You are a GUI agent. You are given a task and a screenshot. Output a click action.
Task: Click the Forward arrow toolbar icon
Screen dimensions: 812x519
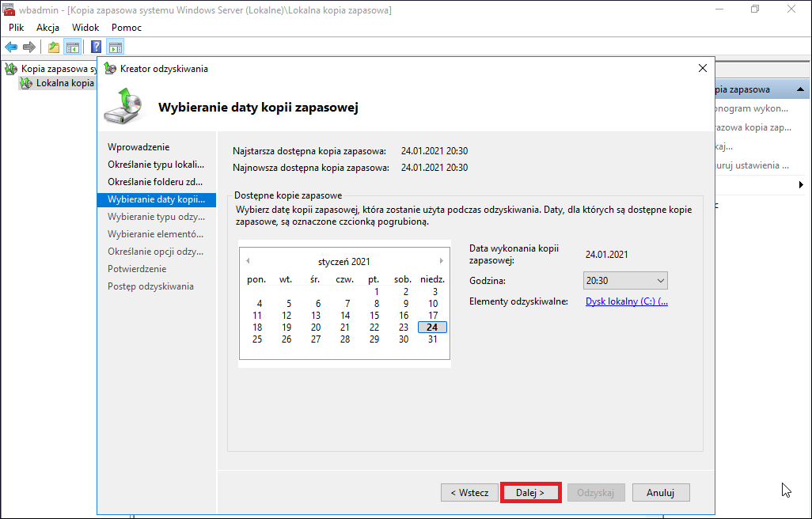pyautogui.click(x=29, y=47)
